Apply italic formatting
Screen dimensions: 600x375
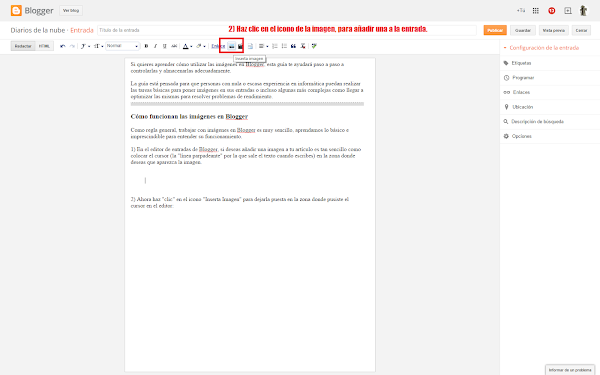pyautogui.click(x=155, y=46)
